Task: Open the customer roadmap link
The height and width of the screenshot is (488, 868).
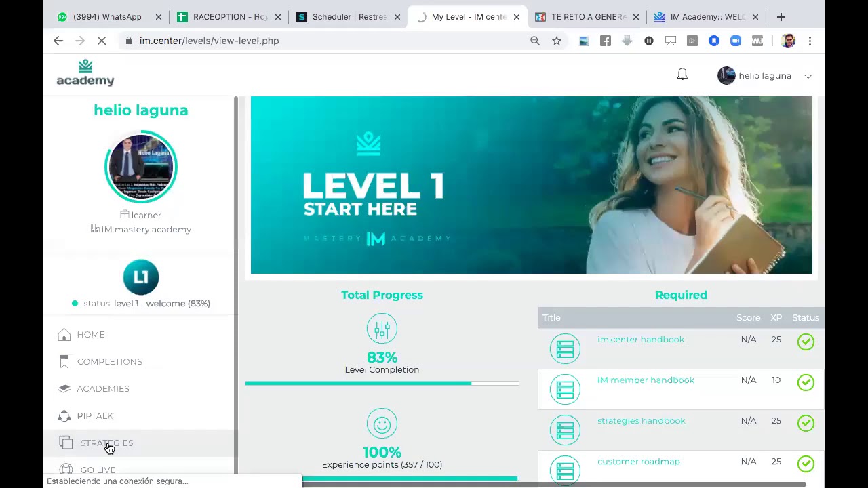Action: click(639, 462)
